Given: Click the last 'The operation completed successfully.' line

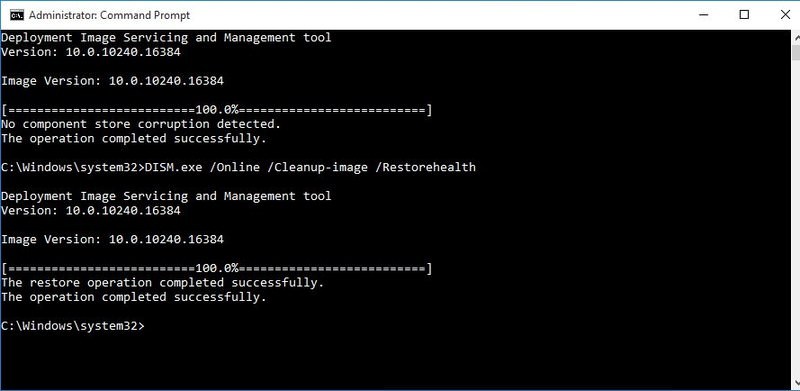Looking at the screenshot, I should click(134, 297).
